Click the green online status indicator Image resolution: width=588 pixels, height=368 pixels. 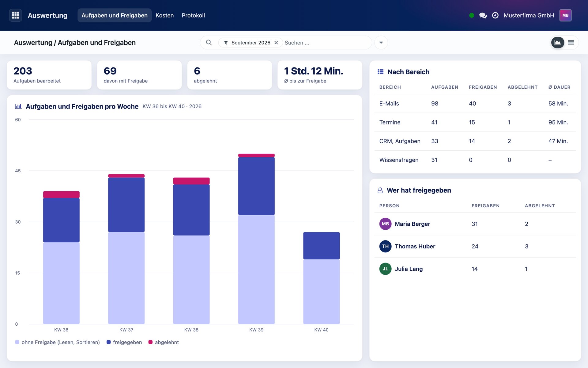tap(472, 15)
